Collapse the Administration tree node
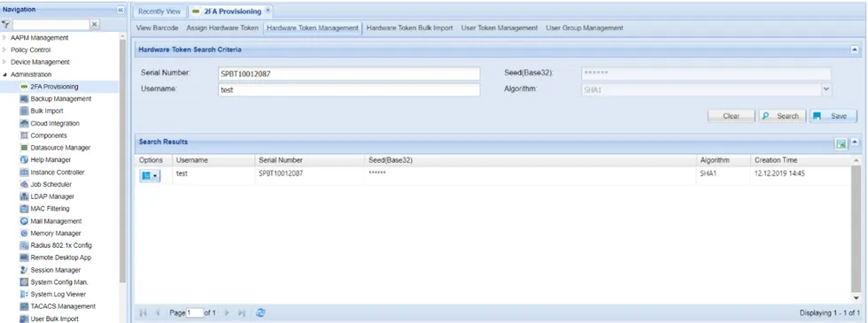The height and width of the screenshot is (323, 868). (5, 74)
